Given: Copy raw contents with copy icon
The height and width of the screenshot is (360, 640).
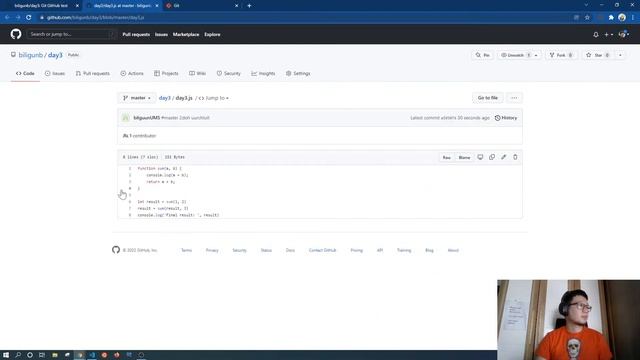Looking at the screenshot, I should click(492, 157).
